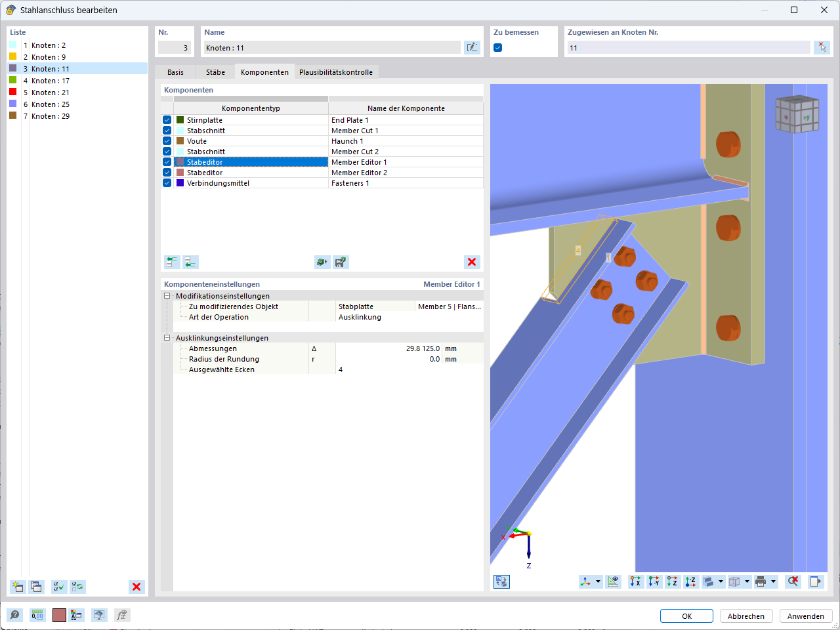Click the edit name icon next to Knoten : 11
Viewport: 840px width, 630px height.
(472, 47)
